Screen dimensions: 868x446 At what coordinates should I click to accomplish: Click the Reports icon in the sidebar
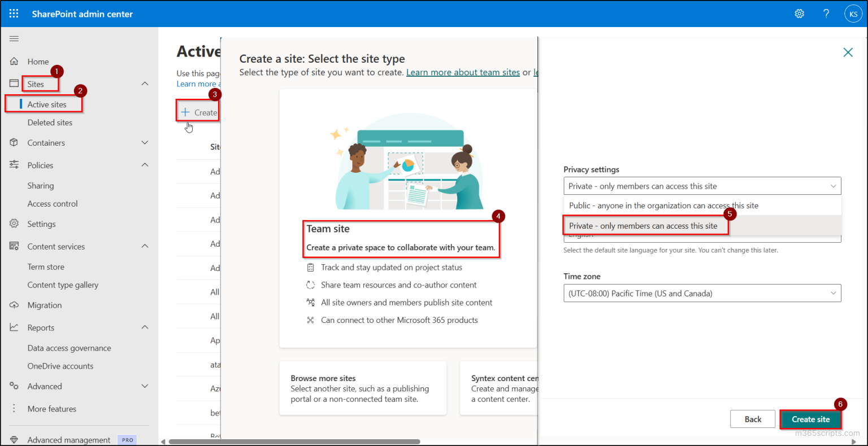[x=14, y=327]
